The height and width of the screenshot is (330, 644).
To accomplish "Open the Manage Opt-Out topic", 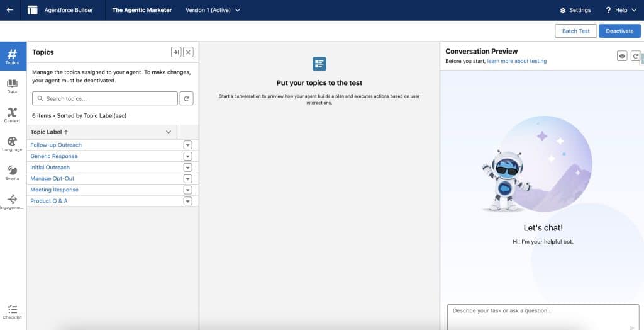I will [x=52, y=179].
